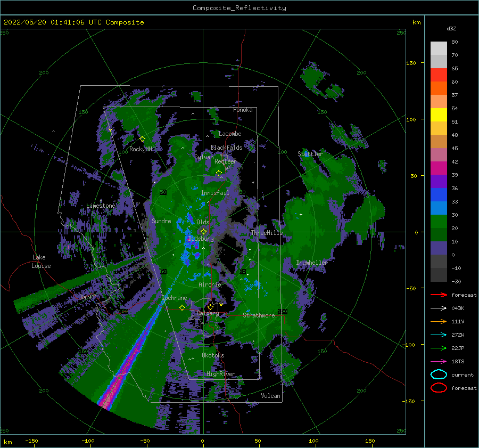Click the Stettler city label
Image resolution: width=479 pixels, height=448 pixels.
click(x=310, y=154)
